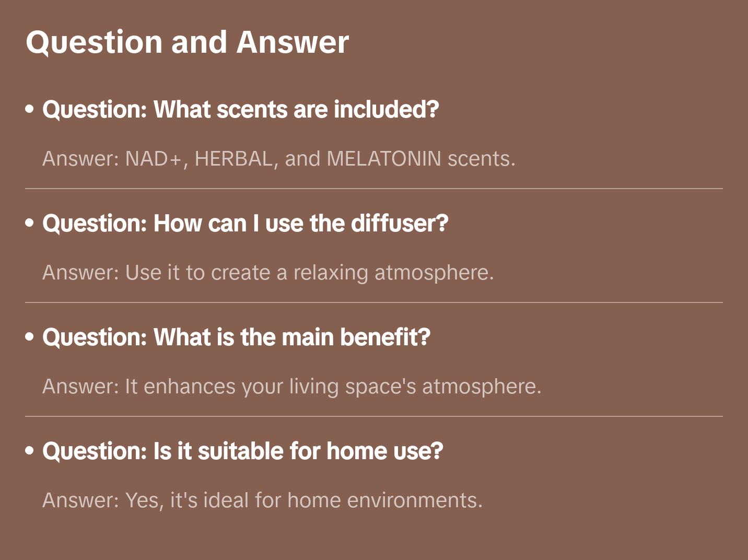Click bullet beside 'How can I use the diffuser?'
748x560 pixels.
point(30,223)
